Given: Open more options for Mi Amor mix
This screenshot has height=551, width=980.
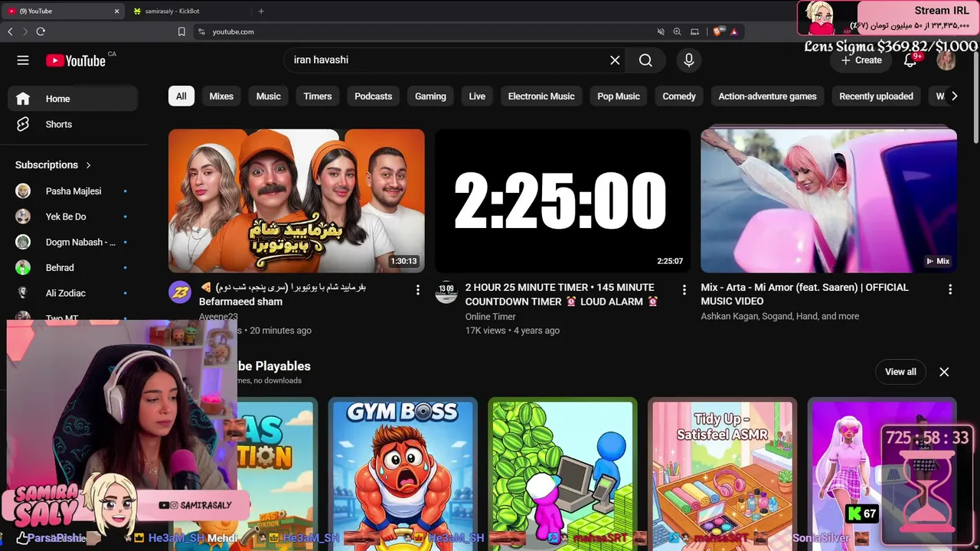Looking at the screenshot, I should [950, 290].
